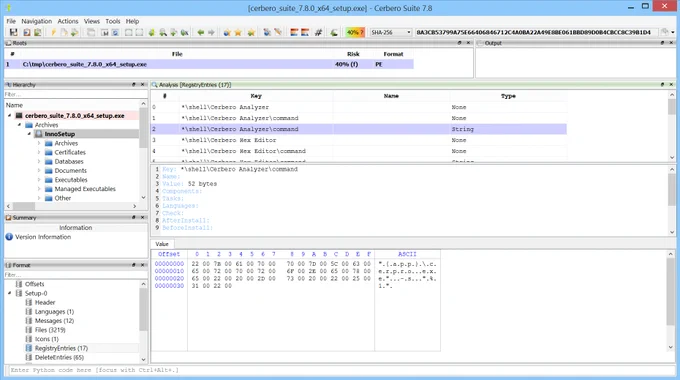This screenshot has height=380, width=680.
Task: Focus the Python code input box
Action: [342, 370]
